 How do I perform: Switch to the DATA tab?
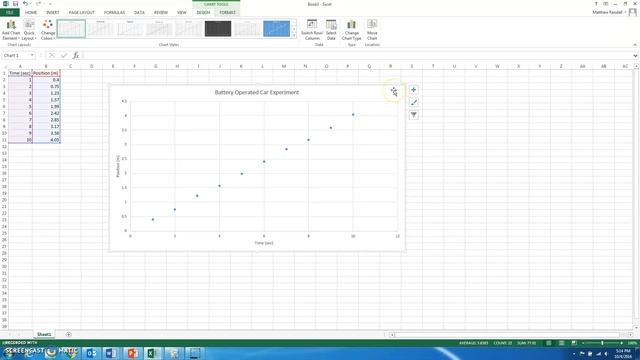click(139, 13)
